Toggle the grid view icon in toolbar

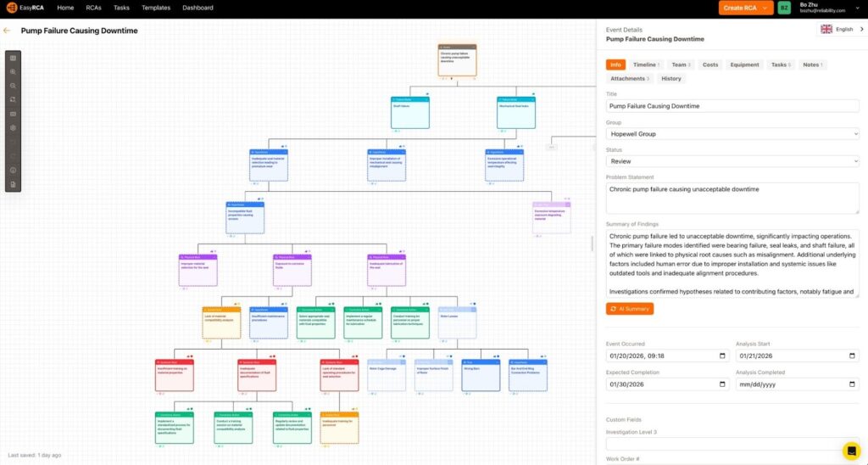point(13,58)
